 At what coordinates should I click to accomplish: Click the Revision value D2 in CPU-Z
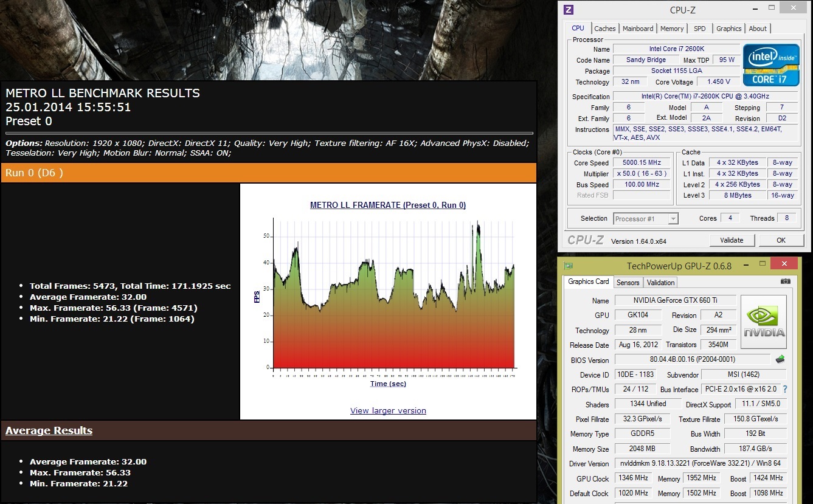[781, 118]
